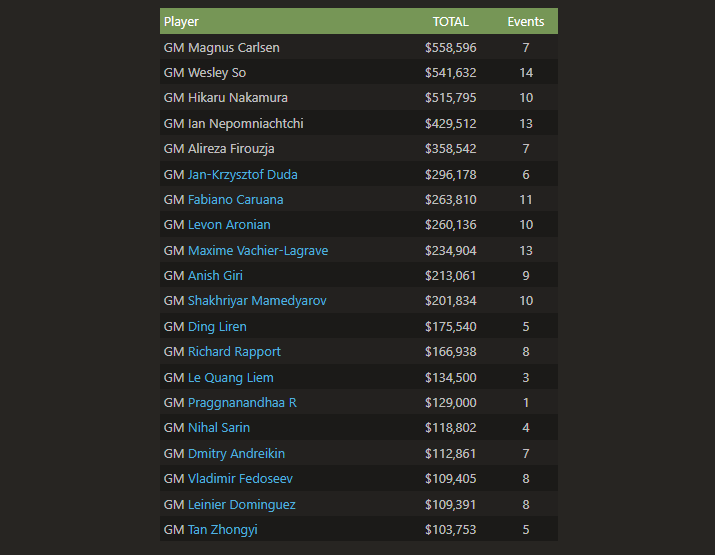Image resolution: width=715 pixels, height=555 pixels.
Task: Open Jan-Krzysztof Duda's player link
Action: click(x=242, y=174)
